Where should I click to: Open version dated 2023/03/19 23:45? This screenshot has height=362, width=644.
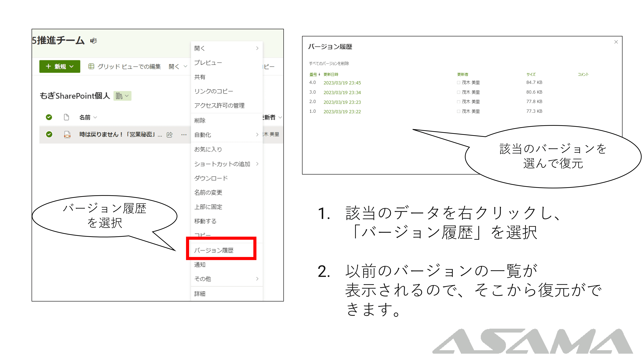pos(342,83)
